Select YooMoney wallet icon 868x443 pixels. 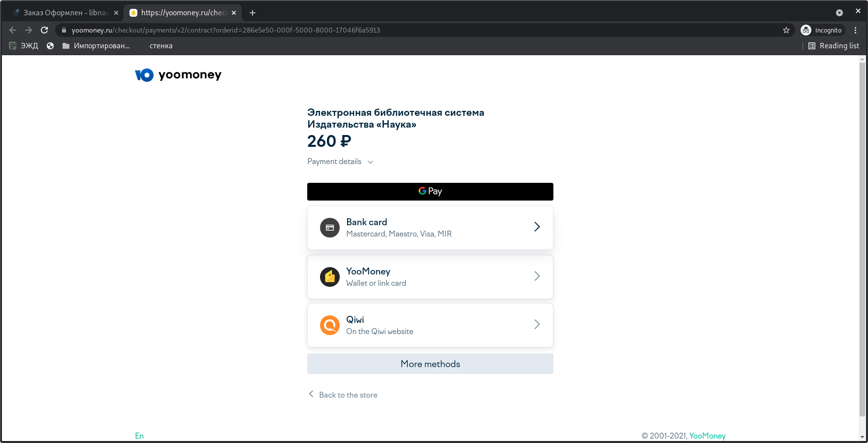pyautogui.click(x=330, y=277)
